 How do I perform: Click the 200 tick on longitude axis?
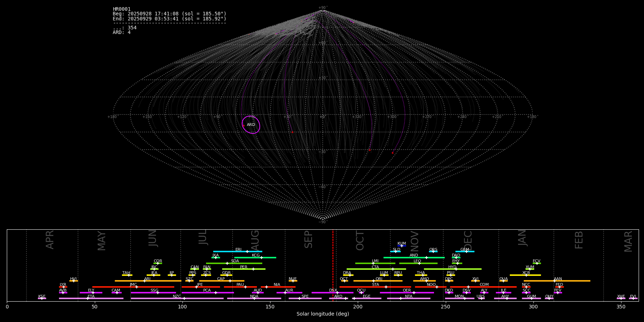[x=358, y=307]
